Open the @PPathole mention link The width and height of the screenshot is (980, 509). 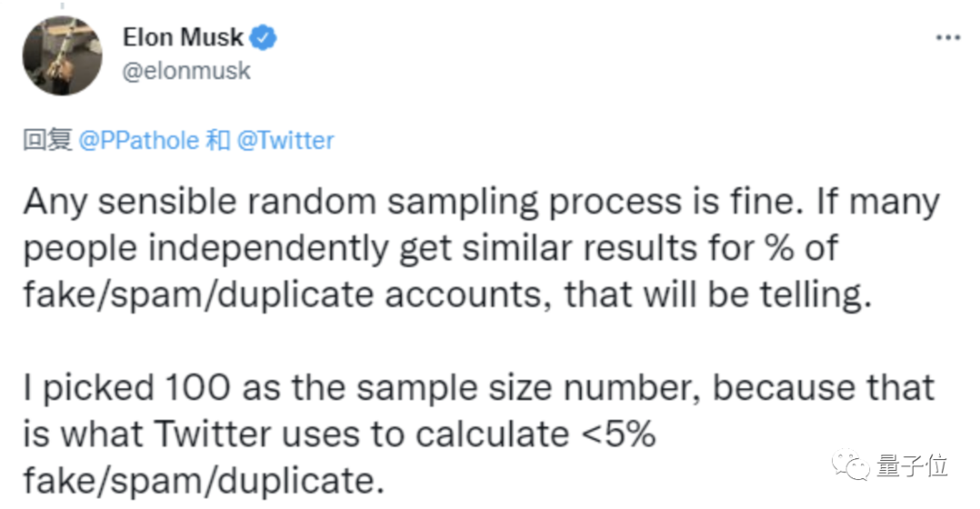coord(139,140)
